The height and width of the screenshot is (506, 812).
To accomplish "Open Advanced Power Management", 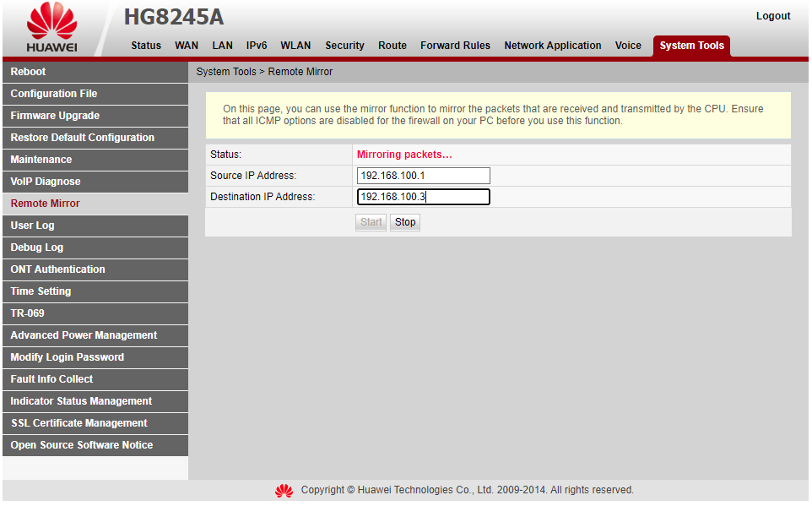I will pos(95,335).
